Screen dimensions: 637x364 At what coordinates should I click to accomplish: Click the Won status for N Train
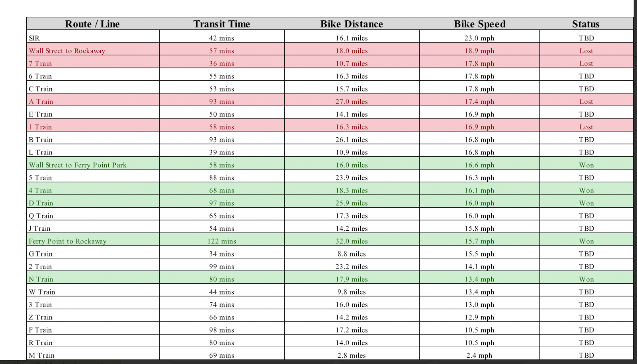pyautogui.click(x=586, y=279)
